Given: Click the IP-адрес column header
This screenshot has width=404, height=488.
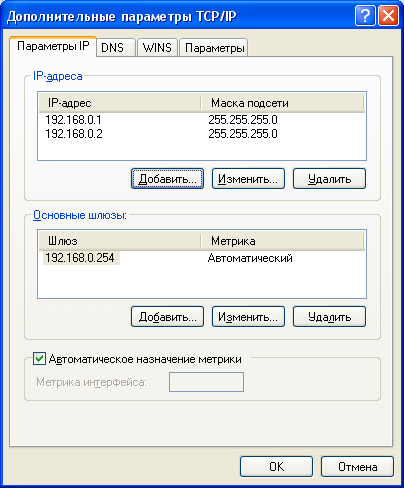Looking at the screenshot, I should click(120, 103).
